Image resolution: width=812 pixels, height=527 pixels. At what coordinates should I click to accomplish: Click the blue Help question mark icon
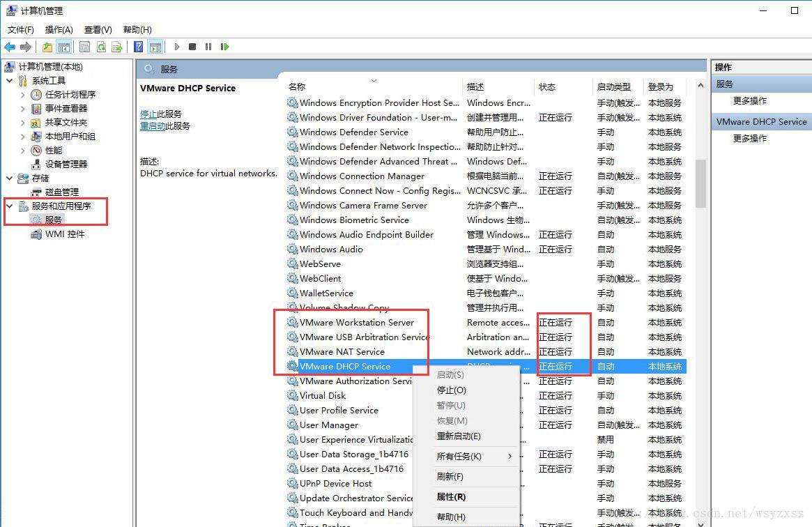(138, 47)
